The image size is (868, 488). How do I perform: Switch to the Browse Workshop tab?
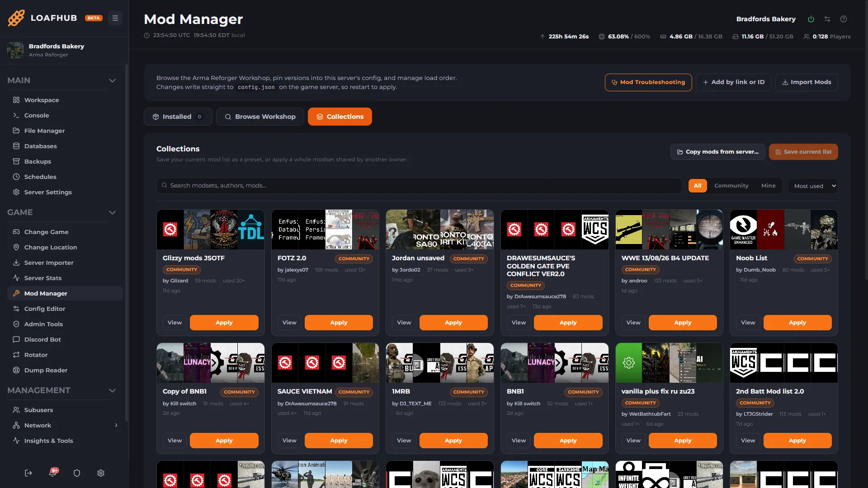(260, 117)
